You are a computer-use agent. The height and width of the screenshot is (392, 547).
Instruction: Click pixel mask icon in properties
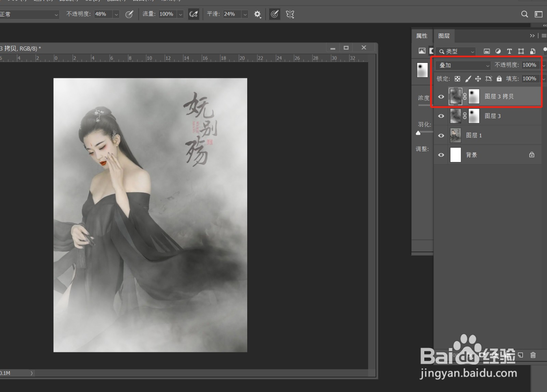pyautogui.click(x=422, y=51)
